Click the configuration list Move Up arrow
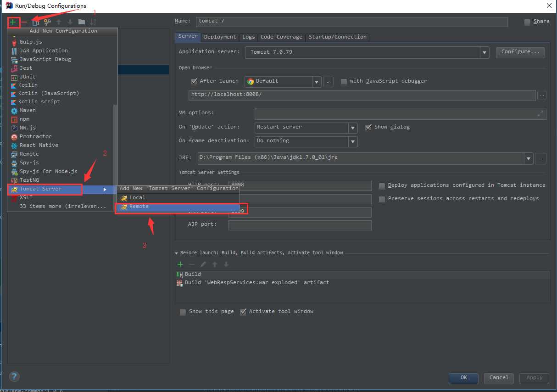557x392 pixels. click(x=59, y=22)
